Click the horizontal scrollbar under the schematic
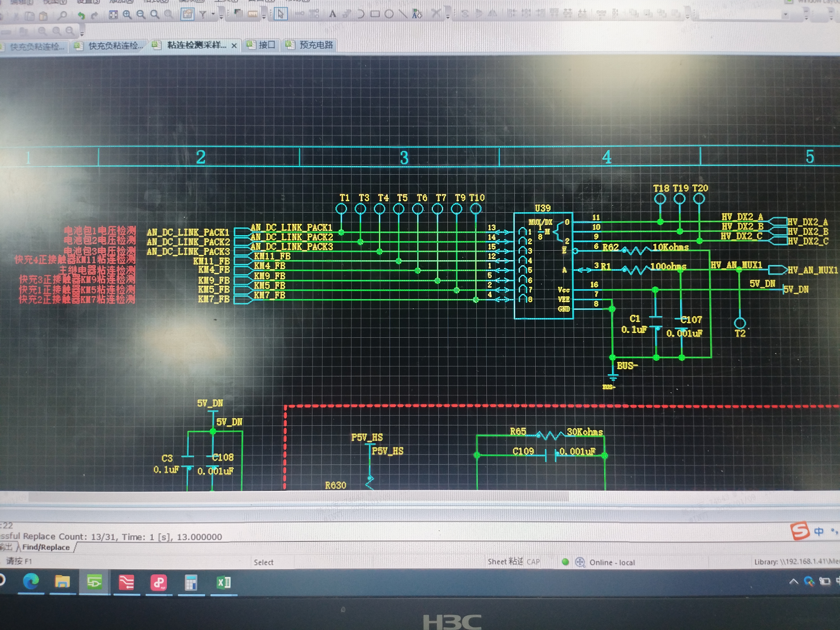 [298, 497]
